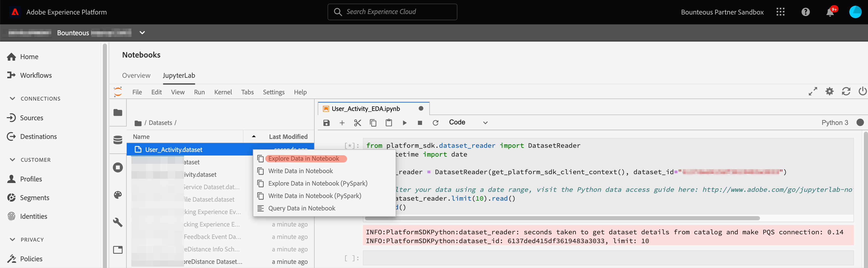The height and width of the screenshot is (268, 868).
Task: Choose Explore Data in Notebook (PySpark)
Action: (317, 184)
